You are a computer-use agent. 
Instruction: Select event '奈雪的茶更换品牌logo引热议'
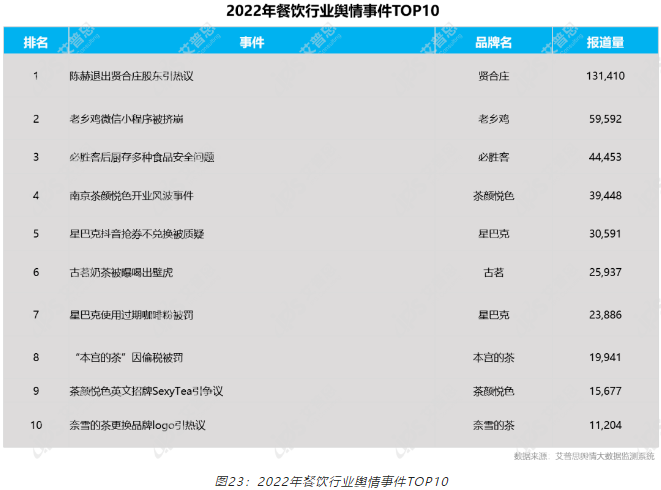coord(137,425)
